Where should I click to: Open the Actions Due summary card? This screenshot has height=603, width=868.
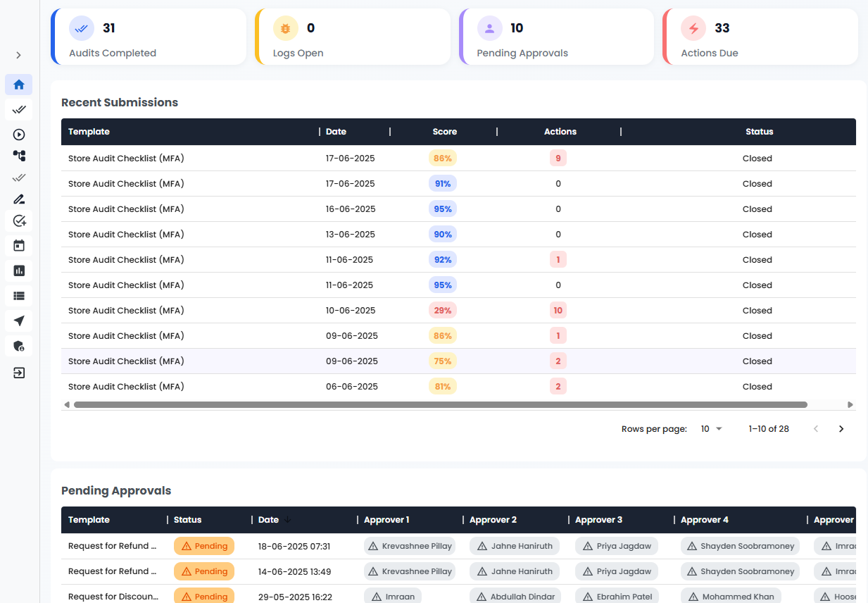point(760,37)
